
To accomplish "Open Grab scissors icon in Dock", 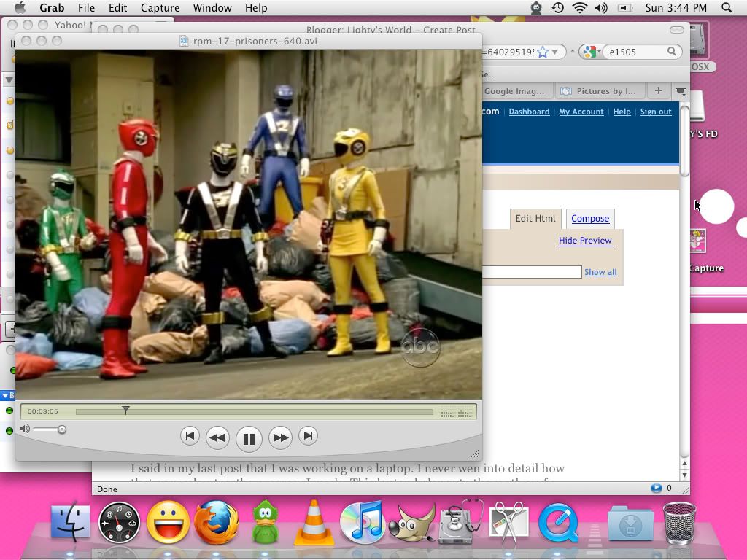I will [x=508, y=522].
